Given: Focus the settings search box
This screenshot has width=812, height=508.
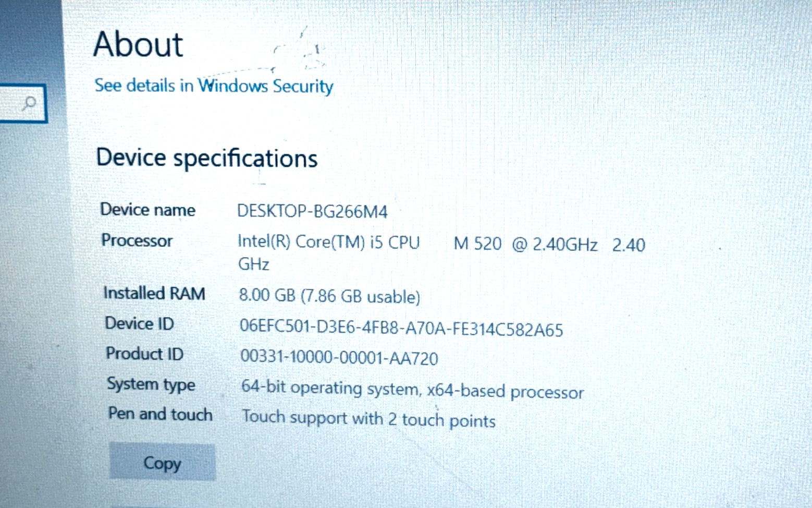Looking at the screenshot, I should point(23,103).
